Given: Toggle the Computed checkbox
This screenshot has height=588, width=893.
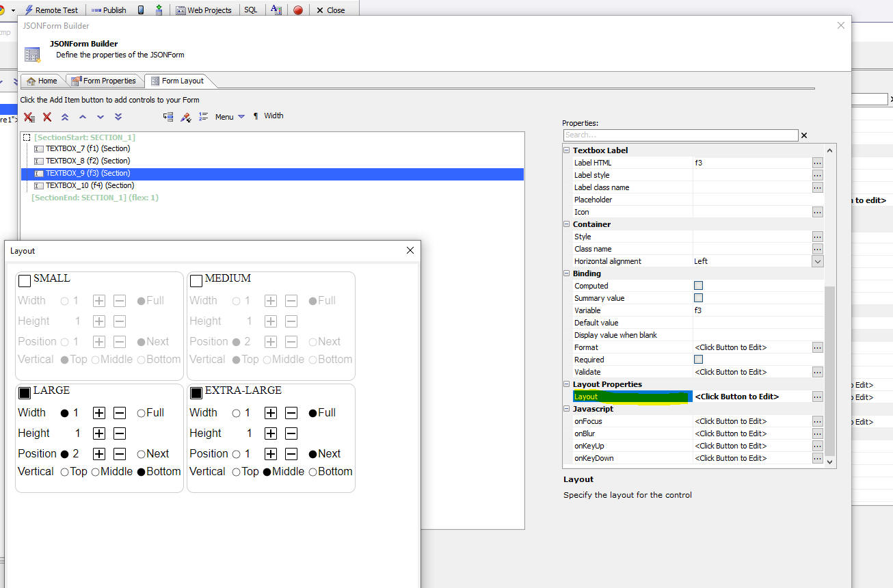Looking at the screenshot, I should tap(698, 286).
